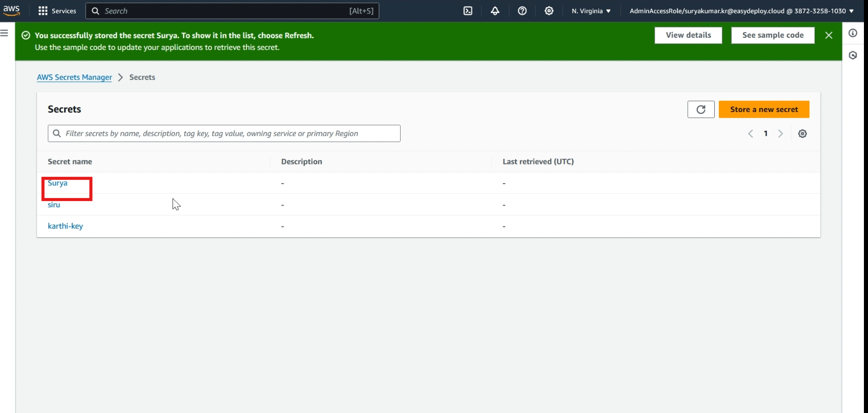The height and width of the screenshot is (413, 868).
Task: Open the notifications bell
Action: (495, 11)
